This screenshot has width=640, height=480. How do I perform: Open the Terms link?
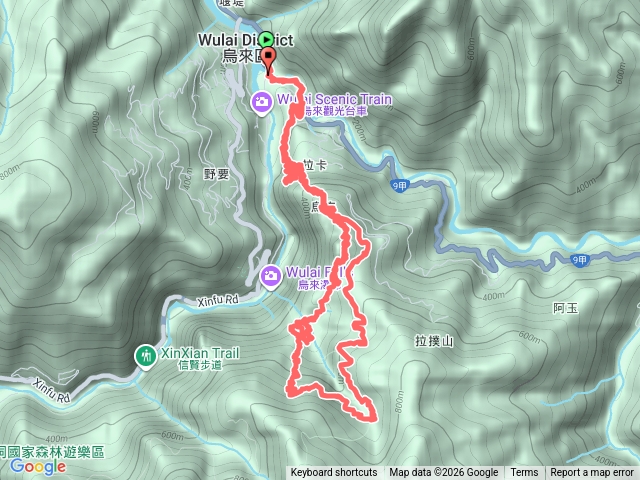click(524, 473)
